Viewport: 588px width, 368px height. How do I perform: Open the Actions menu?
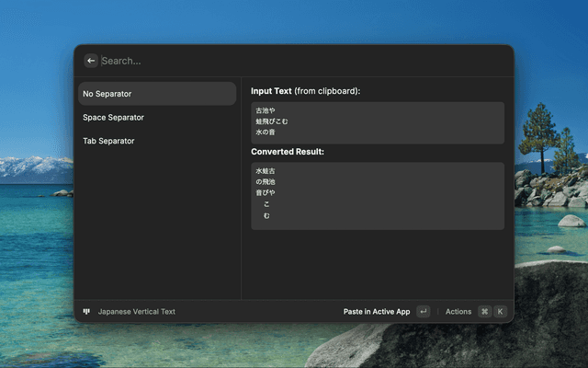458,312
